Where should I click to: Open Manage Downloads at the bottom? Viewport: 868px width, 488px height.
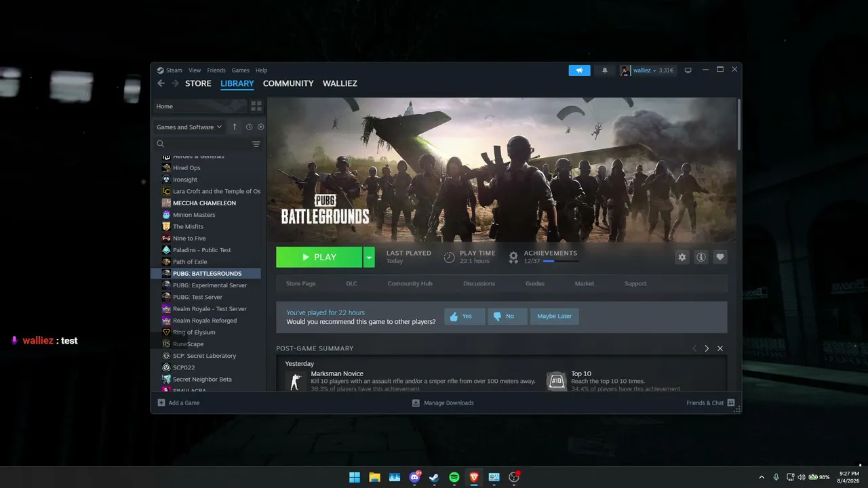(443, 403)
